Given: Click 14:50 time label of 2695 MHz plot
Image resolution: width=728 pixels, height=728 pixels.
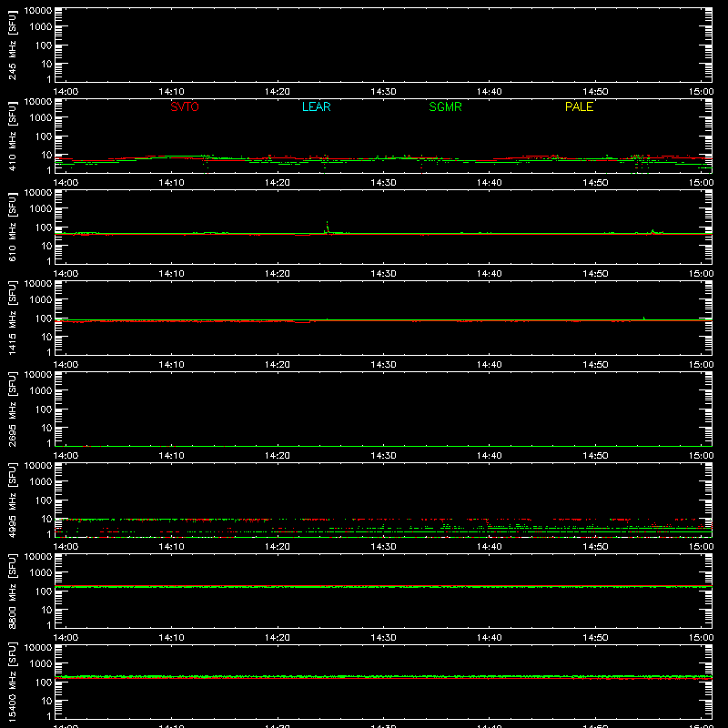Looking at the screenshot, I should tap(595, 456).
